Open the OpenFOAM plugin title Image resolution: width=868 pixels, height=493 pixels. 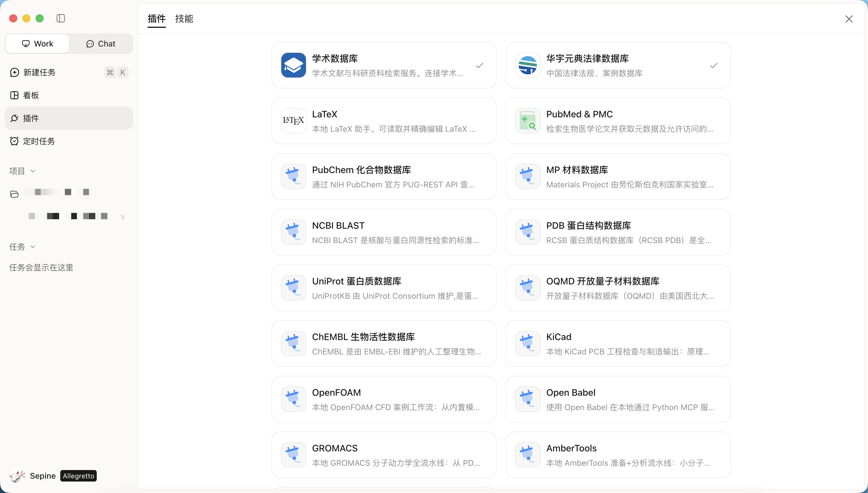[x=336, y=393]
